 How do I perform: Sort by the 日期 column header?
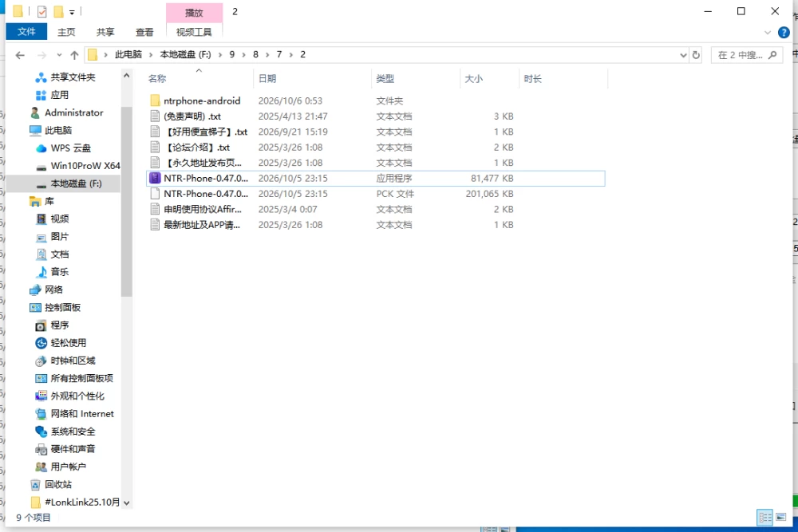tap(267, 78)
